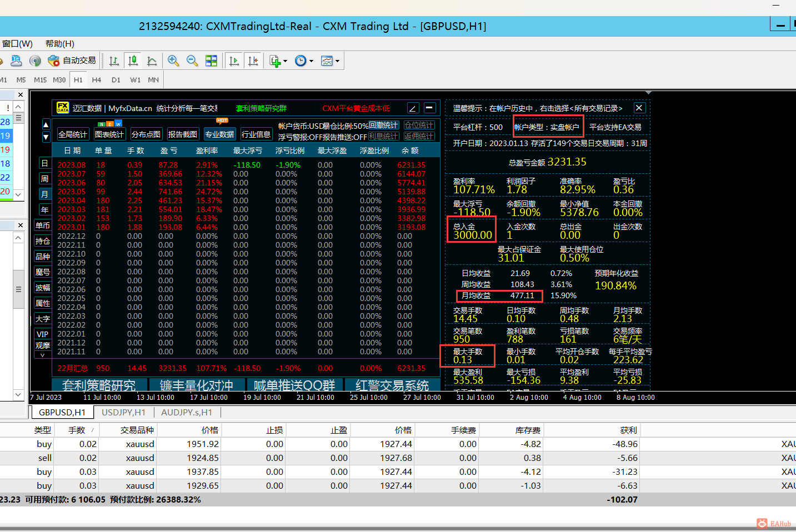This screenshot has height=532, width=796.
Task: Switch to the USDJPY,H1 chart tab
Action: pyautogui.click(x=123, y=413)
